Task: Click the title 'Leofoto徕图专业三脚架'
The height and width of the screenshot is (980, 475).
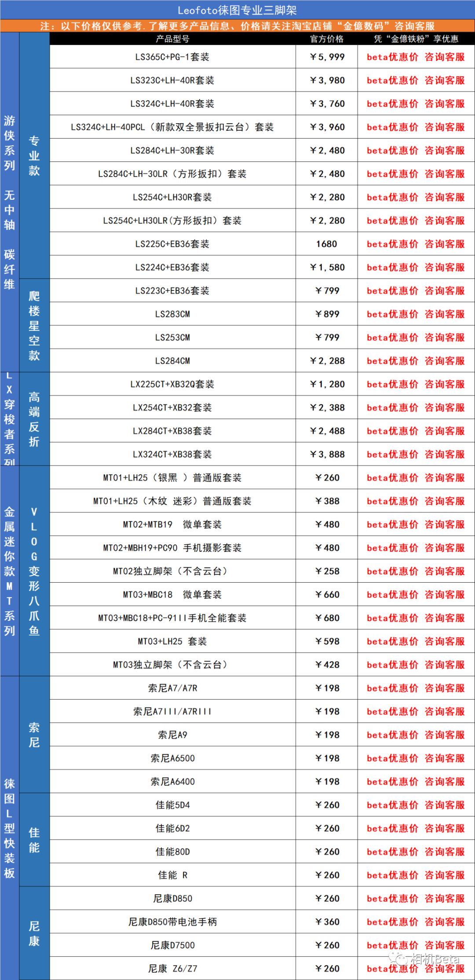Action: pyautogui.click(x=237, y=10)
